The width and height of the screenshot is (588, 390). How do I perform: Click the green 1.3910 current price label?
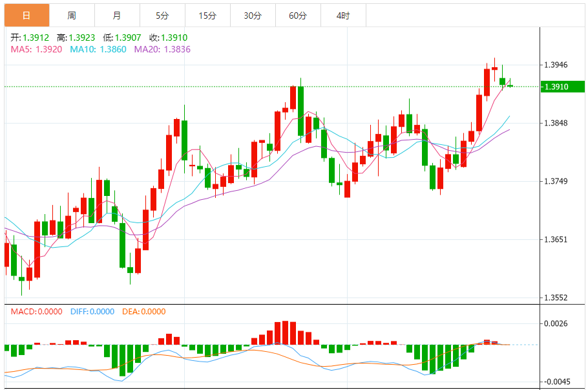[x=563, y=87]
